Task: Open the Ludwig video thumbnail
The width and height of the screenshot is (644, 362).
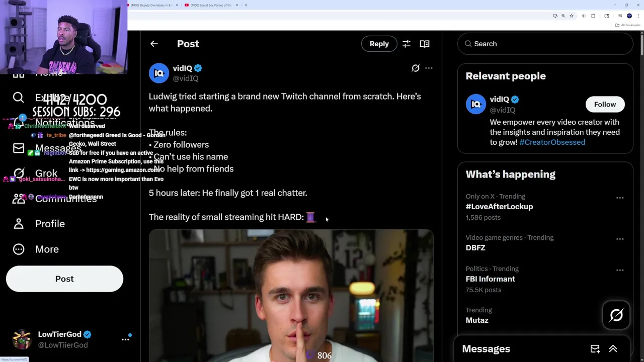Action: [291, 296]
